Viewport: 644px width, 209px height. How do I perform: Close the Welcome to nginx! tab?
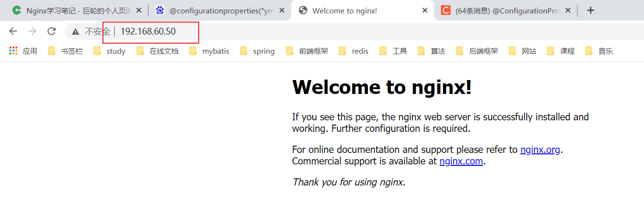(x=425, y=10)
